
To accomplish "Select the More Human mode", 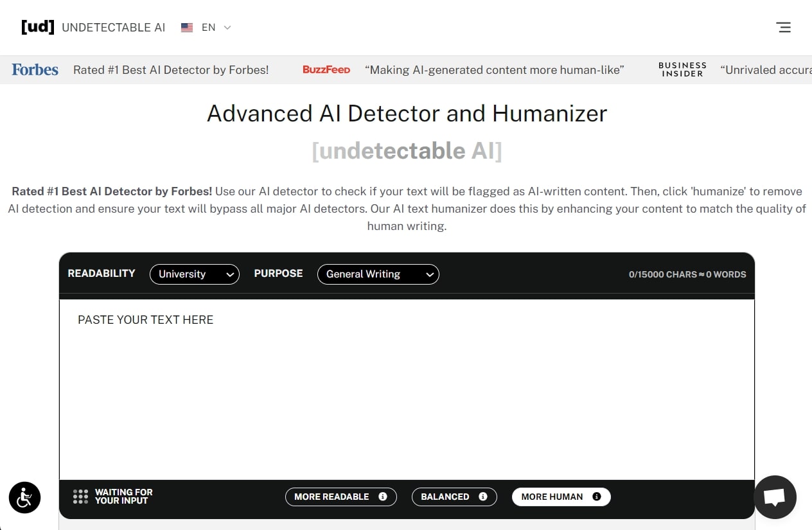I will point(552,497).
